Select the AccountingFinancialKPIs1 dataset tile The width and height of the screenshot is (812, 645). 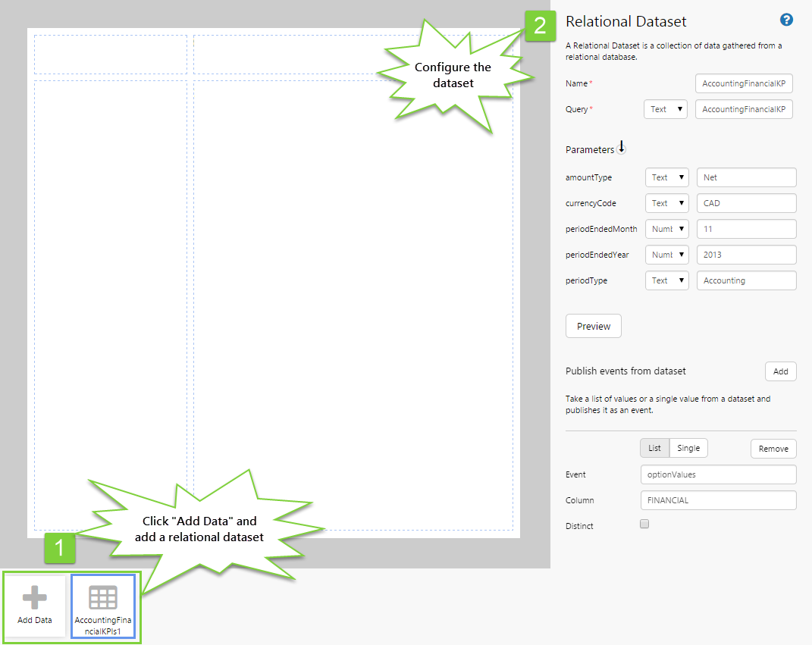(103, 606)
